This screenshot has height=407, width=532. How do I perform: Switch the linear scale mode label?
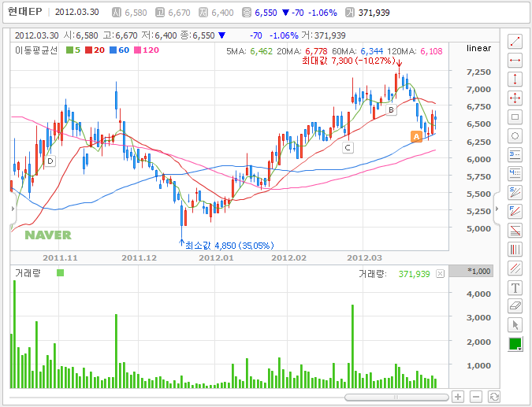[x=478, y=48]
